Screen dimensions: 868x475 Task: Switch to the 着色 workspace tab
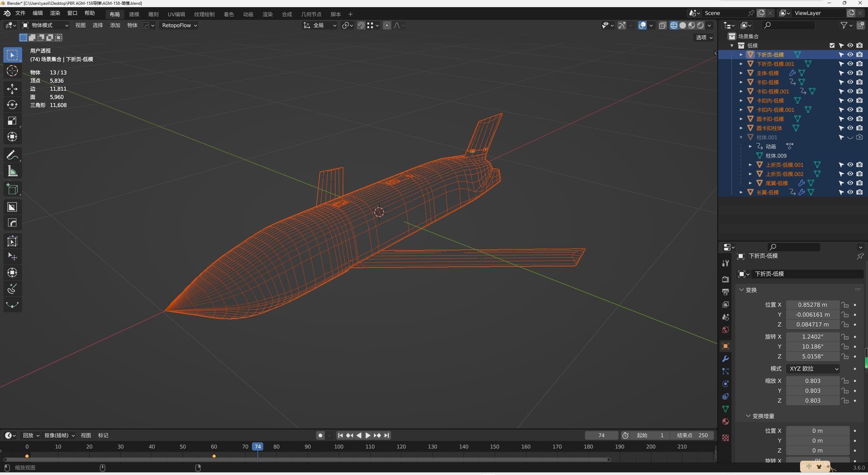point(229,14)
